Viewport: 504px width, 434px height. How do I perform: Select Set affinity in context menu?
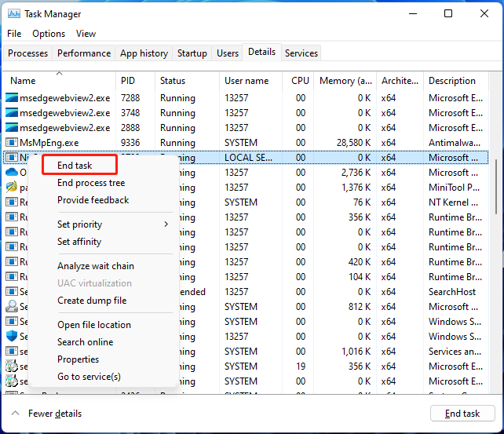[x=79, y=241]
